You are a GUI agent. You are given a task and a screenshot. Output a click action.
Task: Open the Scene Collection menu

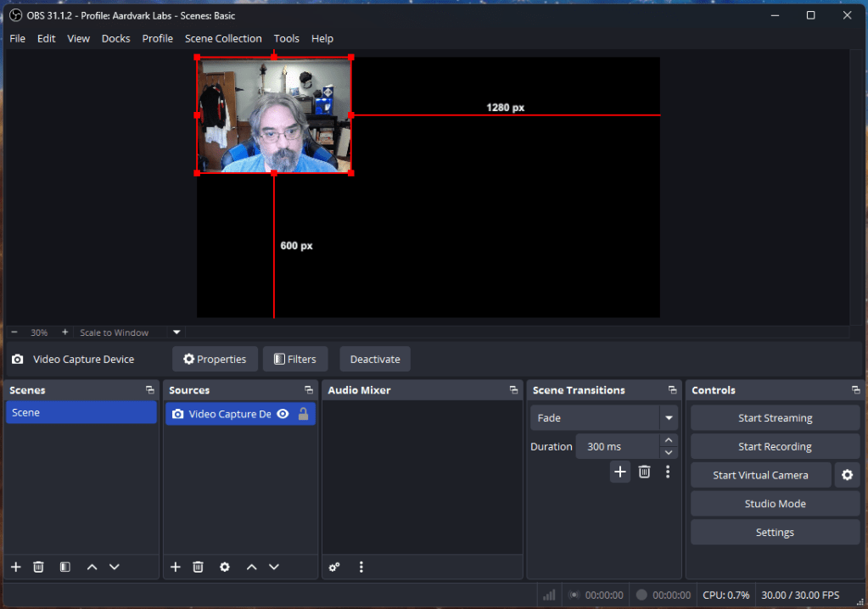(223, 38)
